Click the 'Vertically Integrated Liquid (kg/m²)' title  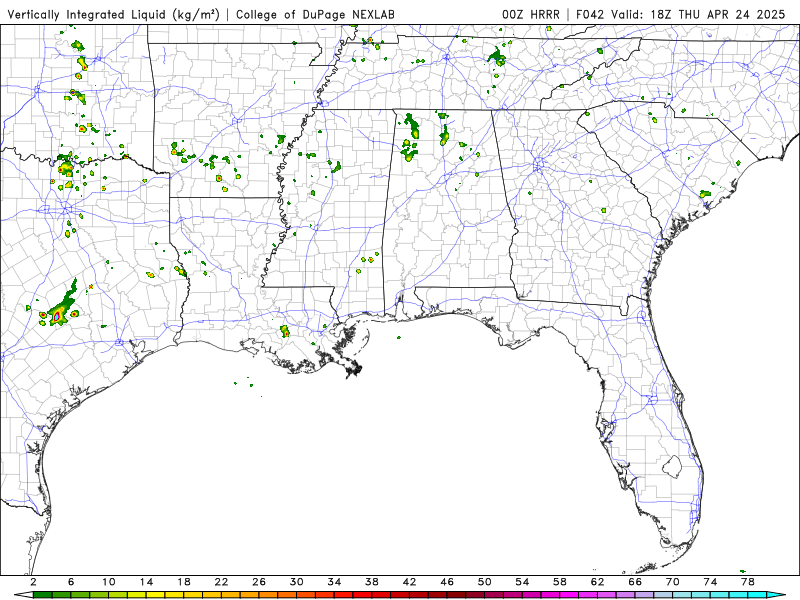pyautogui.click(x=113, y=15)
